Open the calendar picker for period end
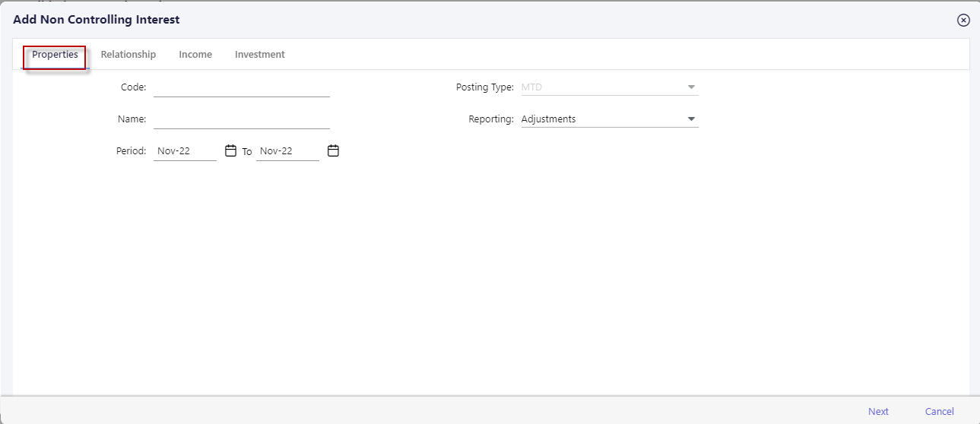 333,151
